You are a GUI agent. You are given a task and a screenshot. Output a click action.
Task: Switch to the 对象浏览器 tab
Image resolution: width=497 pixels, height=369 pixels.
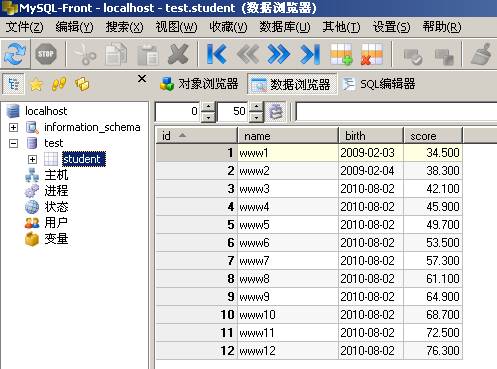click(x=199, y=84)
